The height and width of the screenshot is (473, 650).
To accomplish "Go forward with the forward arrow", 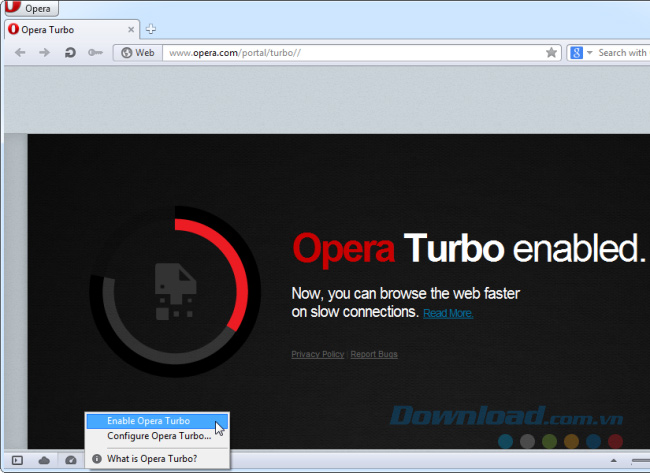I will click(x=44, y=53).
